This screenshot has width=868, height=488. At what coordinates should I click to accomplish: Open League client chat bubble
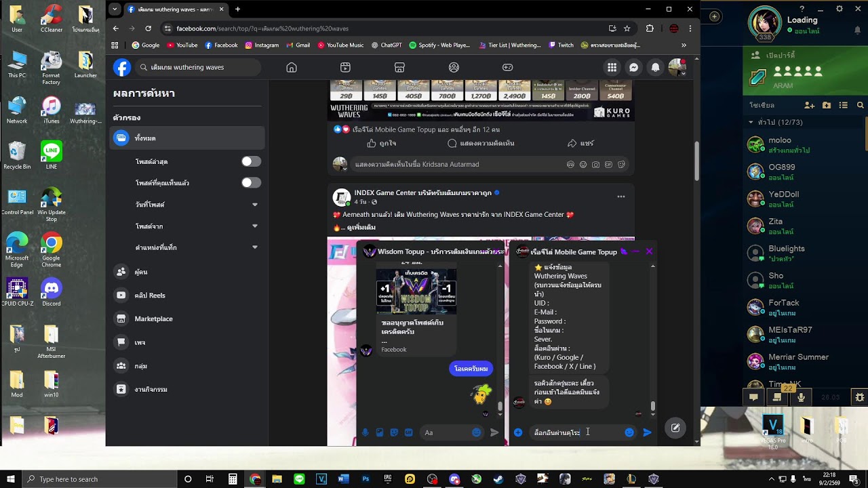coord(753,397)
